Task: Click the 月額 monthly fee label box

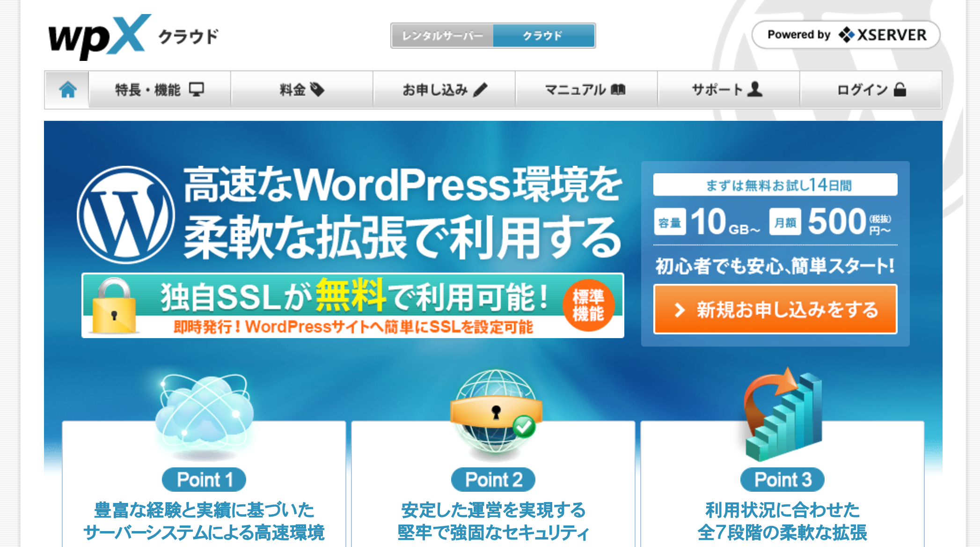Action: pyautogui.click(x=785, y=222)
